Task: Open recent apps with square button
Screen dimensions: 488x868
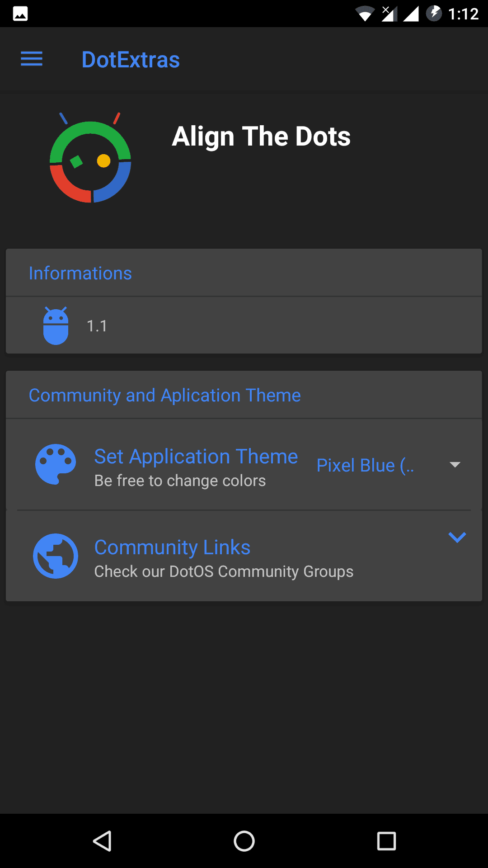Action: (386, 841)
